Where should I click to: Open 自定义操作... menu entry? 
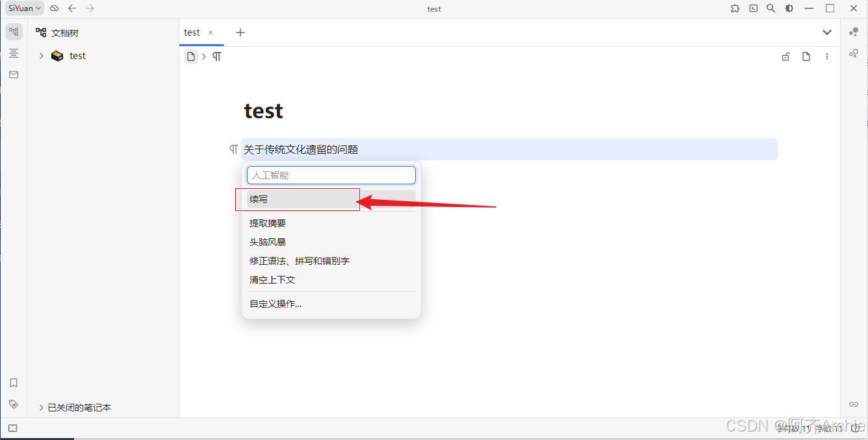coord(331,304)
